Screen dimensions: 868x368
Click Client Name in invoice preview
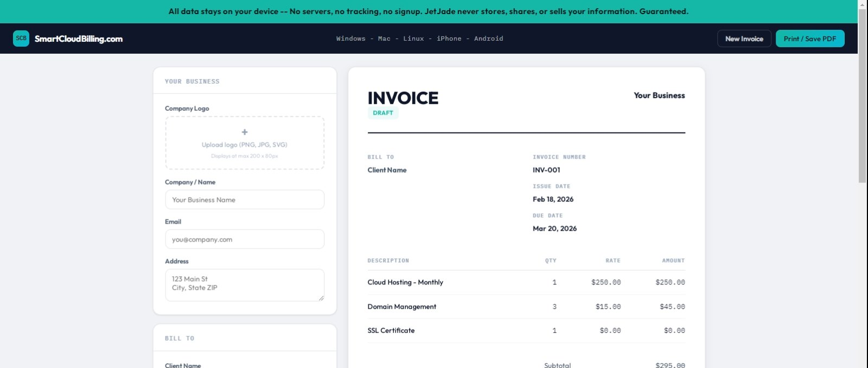(387, 170)
